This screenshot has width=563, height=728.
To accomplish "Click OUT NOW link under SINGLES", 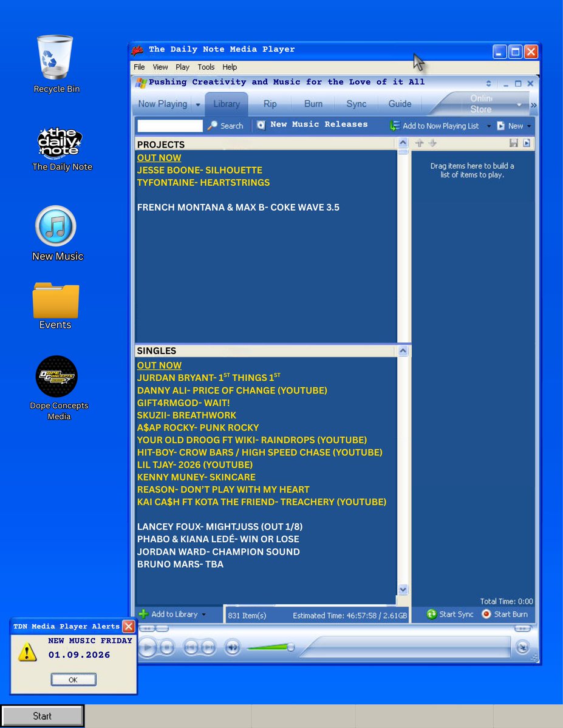I will (159, 366).
